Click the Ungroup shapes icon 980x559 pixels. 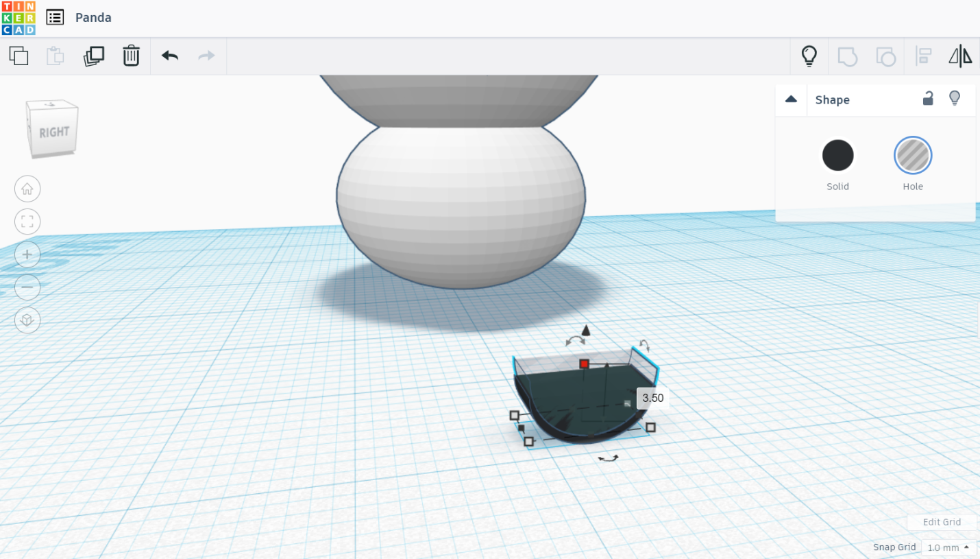[x=886, y=56]
